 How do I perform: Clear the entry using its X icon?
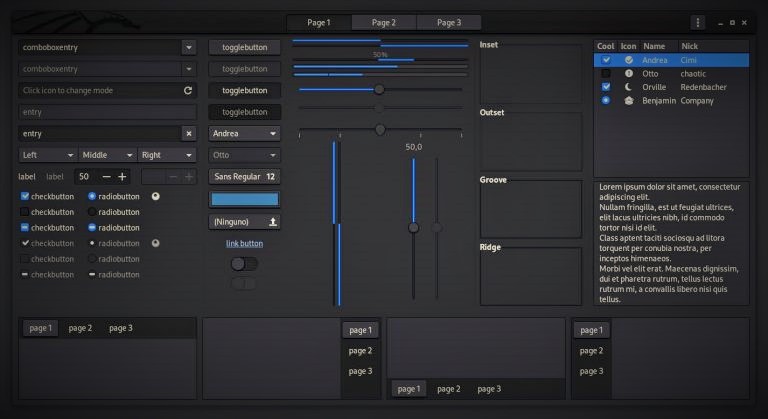188,134
